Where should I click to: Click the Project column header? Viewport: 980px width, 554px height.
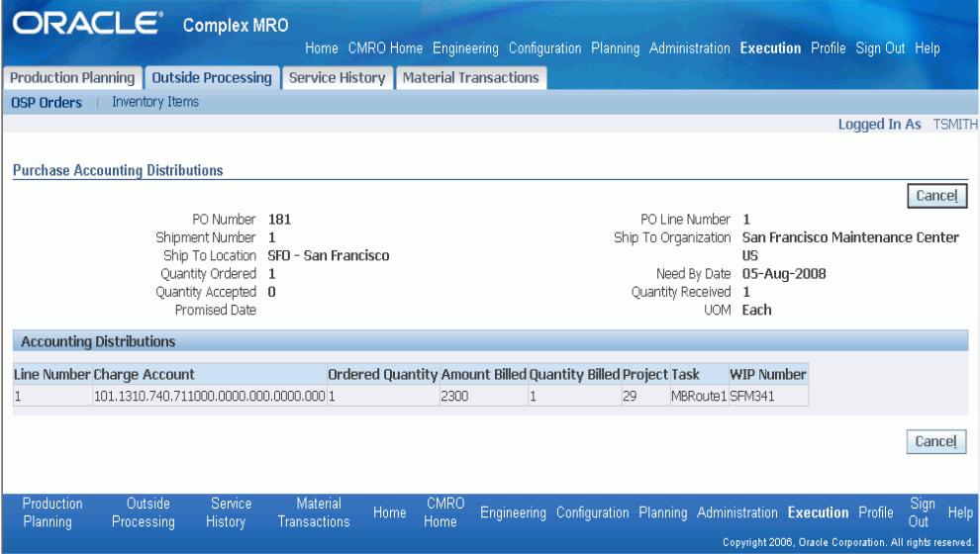tap(645, 375)
